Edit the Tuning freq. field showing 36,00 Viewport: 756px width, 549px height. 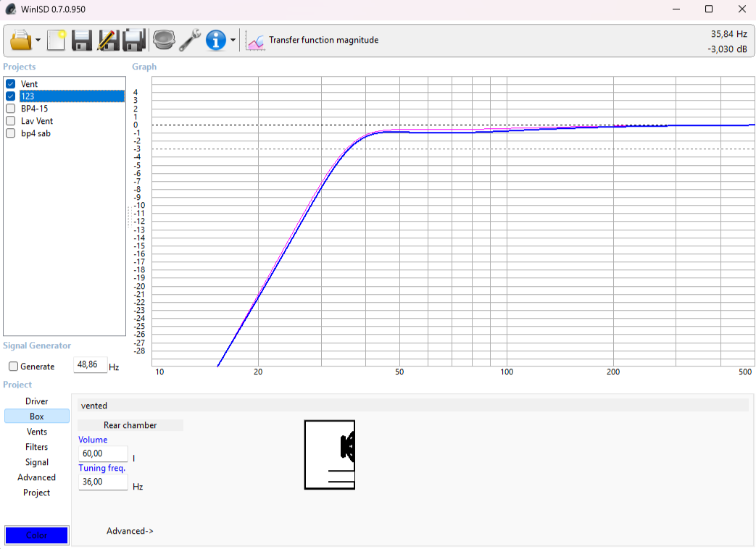[x=103, y=482]
